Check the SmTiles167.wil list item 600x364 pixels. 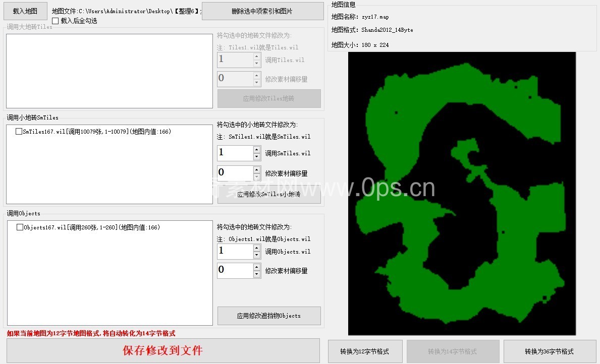pyautogui.click(x=19, y=132)
